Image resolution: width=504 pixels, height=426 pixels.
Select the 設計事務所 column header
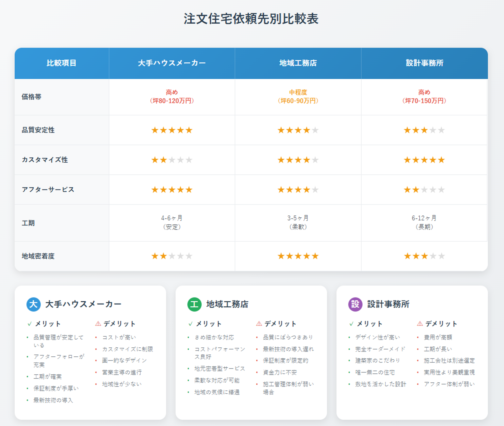[424, 63]
